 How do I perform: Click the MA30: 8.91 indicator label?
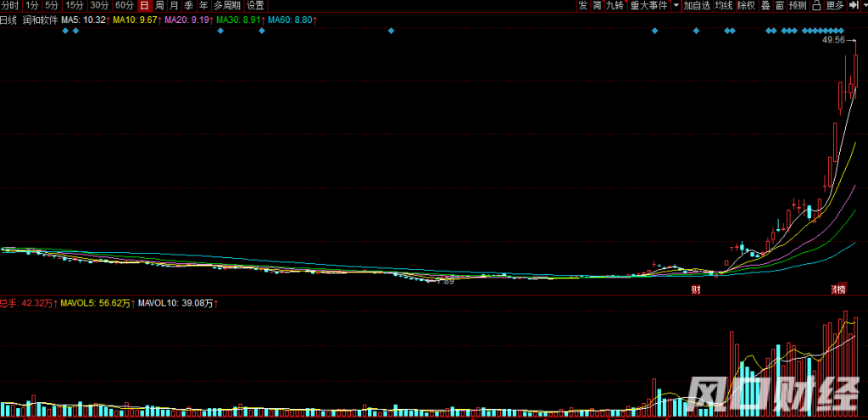[x=240, y=20]
